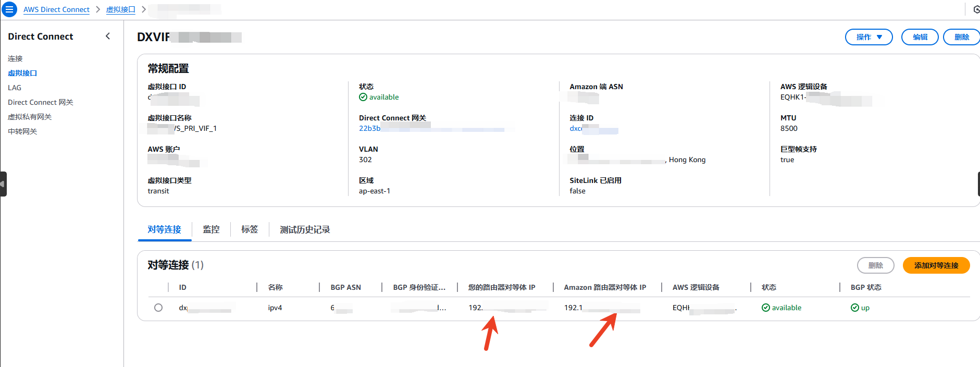Click the top-right settings icon

tap(976, 9)
